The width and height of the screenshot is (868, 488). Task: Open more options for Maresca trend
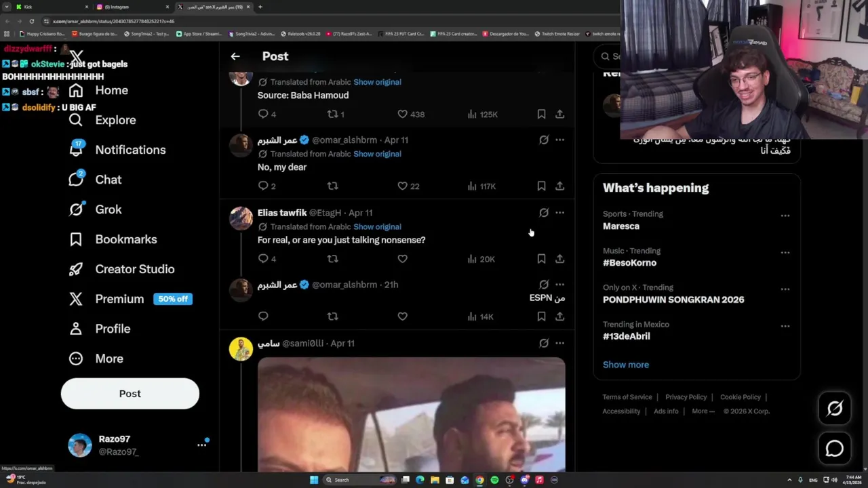tap(785, 216)
